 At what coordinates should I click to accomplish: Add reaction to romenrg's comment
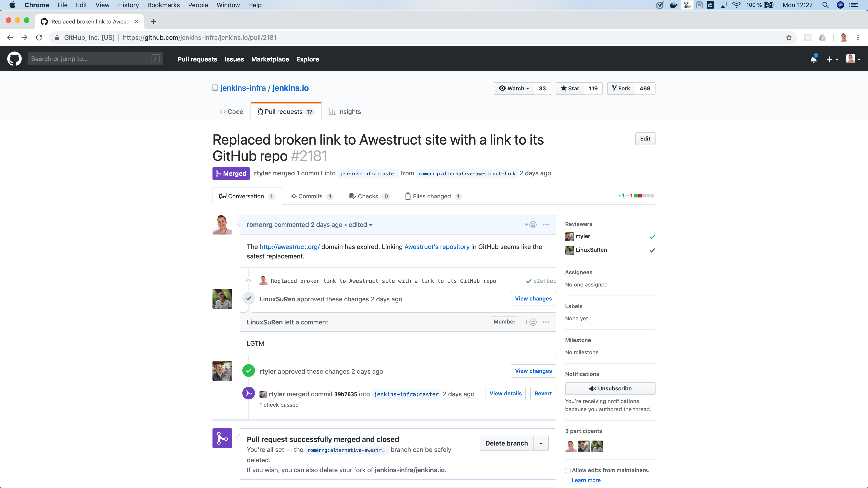click(530, 225)
